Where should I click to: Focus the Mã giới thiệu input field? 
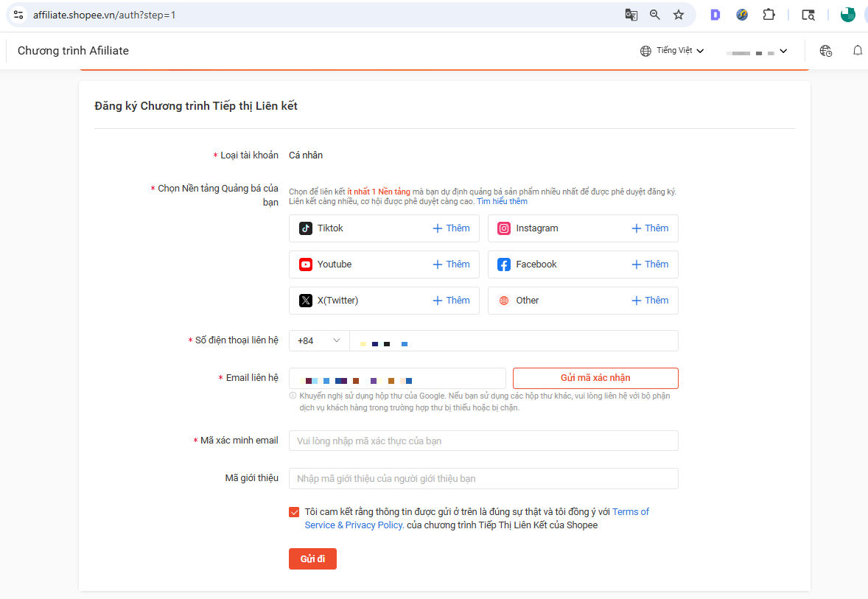click(483, 478)
